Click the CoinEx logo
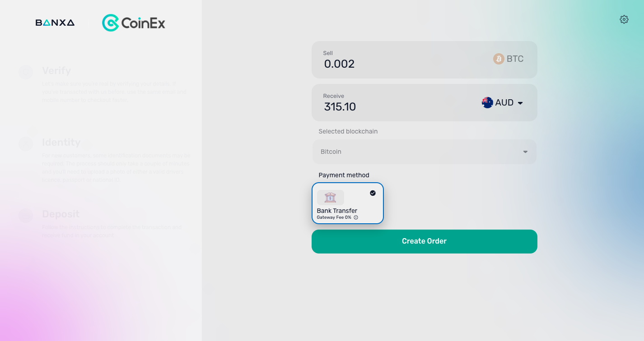 (x=134, y=23)
